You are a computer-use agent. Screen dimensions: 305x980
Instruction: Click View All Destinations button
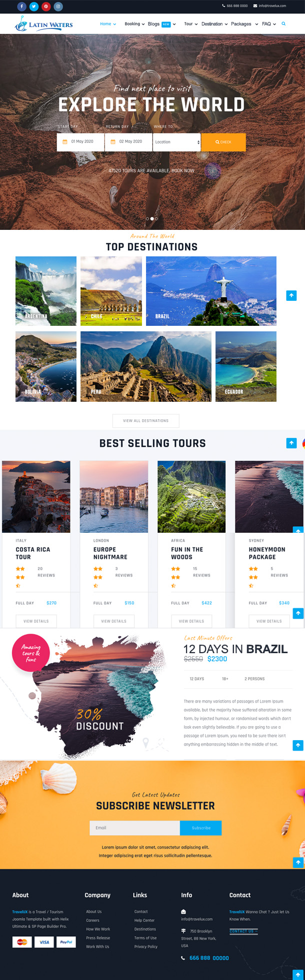pos(146,421)
